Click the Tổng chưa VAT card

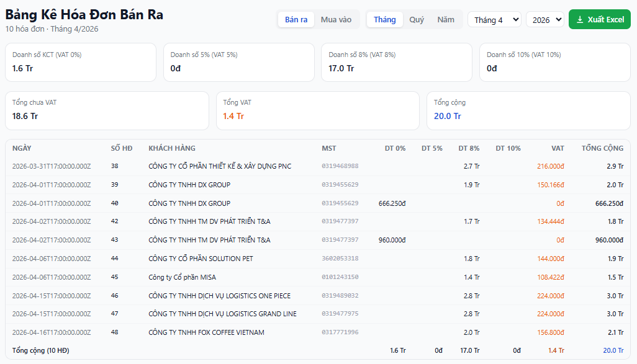click(107, 111)
